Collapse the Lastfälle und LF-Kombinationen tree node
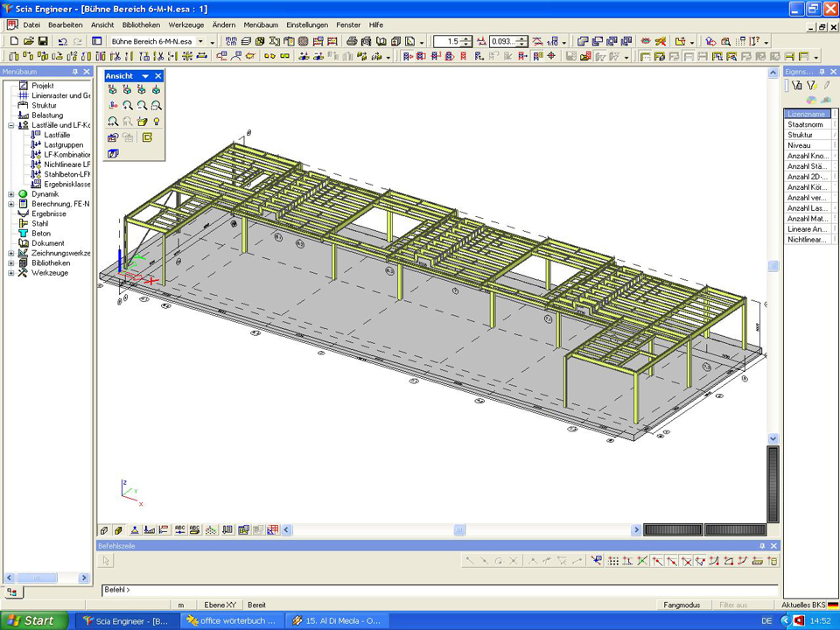 coord(11,125)
